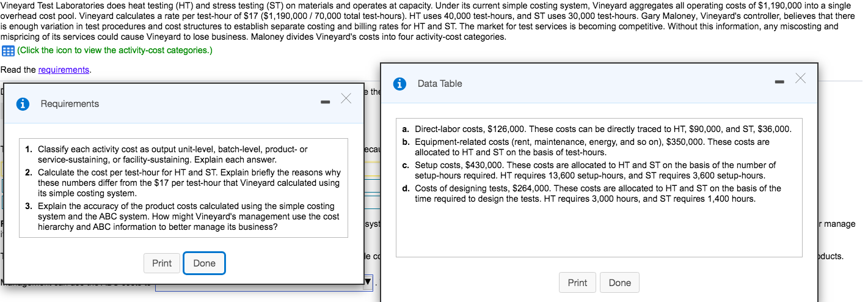Click the activity-cost categories link text

click(x=115, y=51)
